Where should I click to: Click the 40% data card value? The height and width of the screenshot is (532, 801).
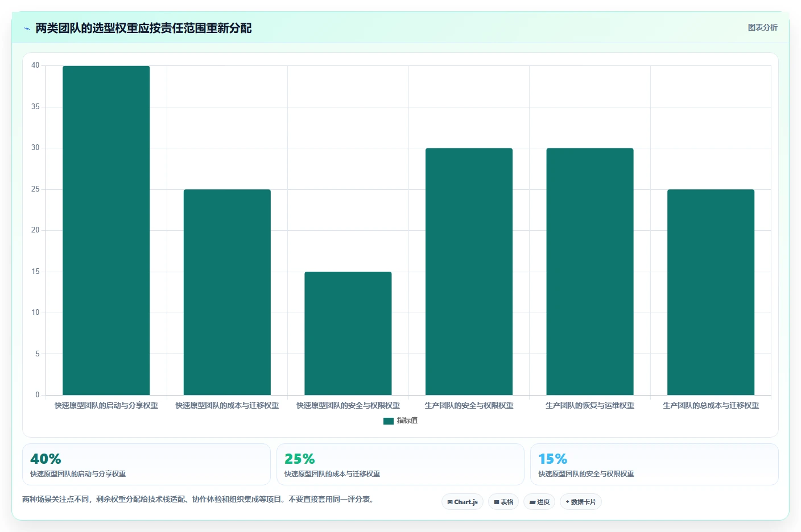point(46,459)
